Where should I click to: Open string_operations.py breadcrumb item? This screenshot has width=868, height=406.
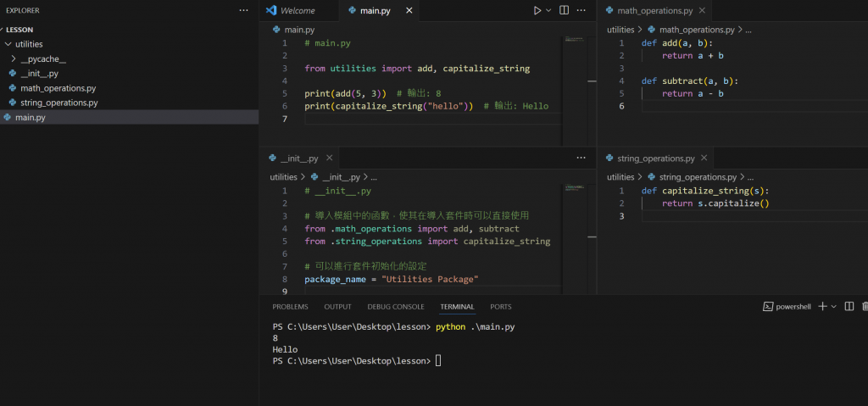pyautogui.click(x=698, y=177)
